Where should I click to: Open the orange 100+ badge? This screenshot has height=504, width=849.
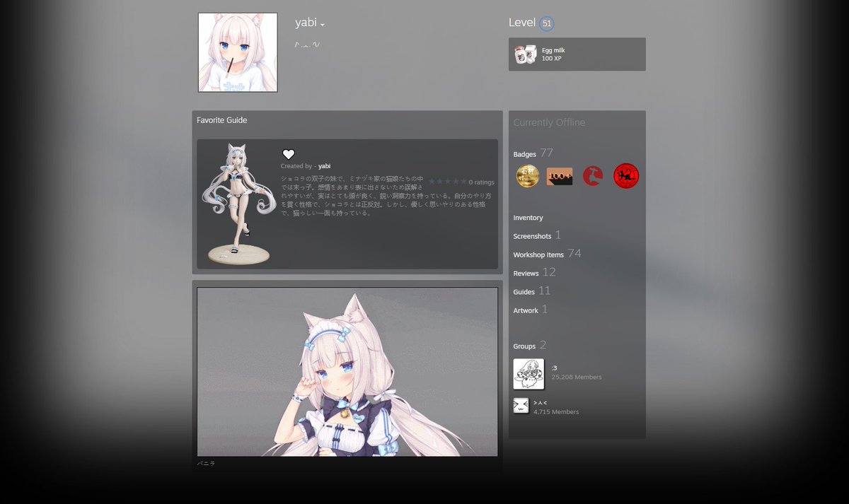tap(560, 176)
